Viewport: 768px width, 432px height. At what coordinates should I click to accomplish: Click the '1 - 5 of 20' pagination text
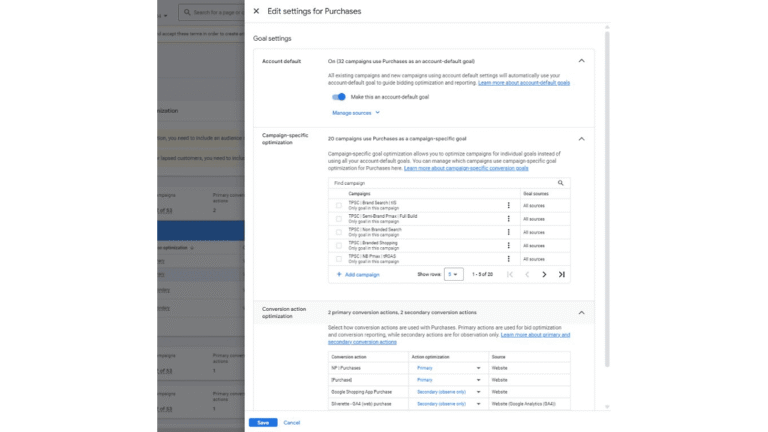482,274
